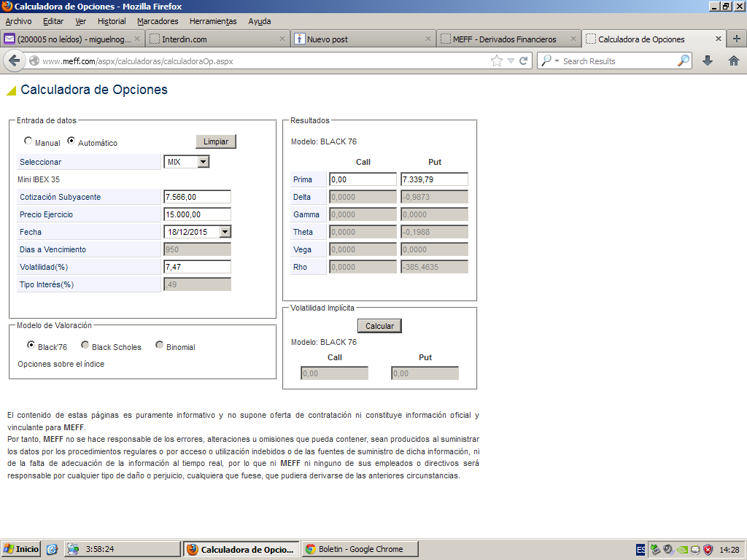Image resolution: width=747 pixels, height=560 pixels.
Task: Close the MEFF - Derivados Financieros tab
Action: 573,39
